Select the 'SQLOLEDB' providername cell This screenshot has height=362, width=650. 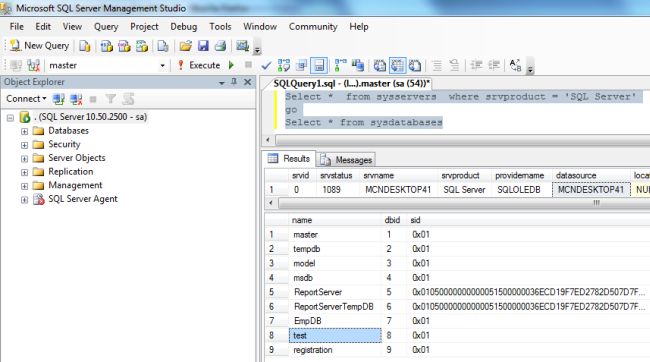click(x=521, y=190)
